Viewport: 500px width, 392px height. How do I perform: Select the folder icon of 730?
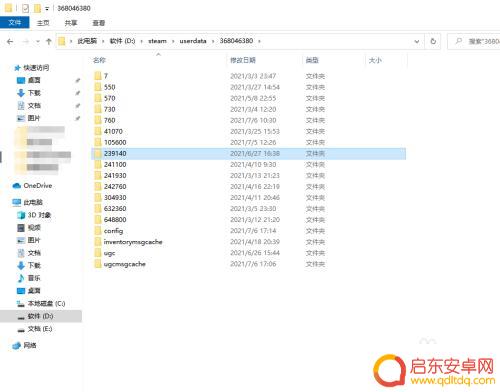click(98, 109)
